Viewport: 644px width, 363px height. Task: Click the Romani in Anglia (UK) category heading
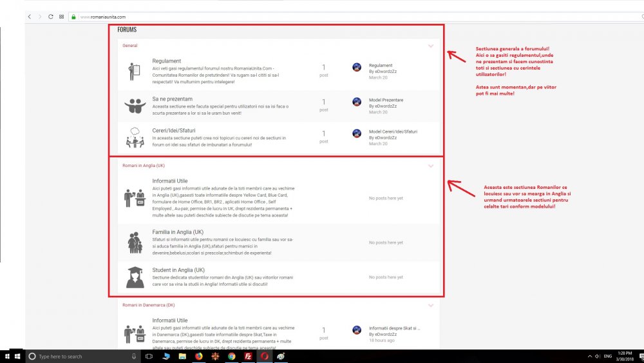click(x=144, y=166)
